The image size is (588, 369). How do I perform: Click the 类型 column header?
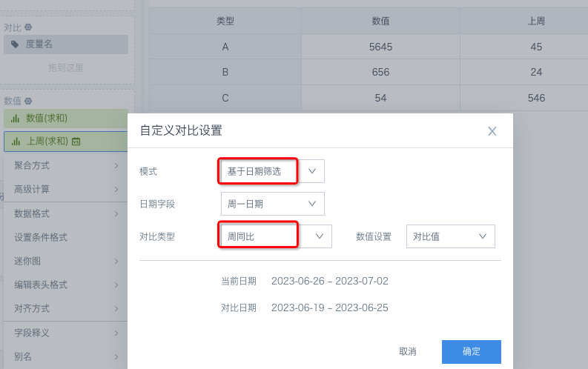tap(225, 21)
